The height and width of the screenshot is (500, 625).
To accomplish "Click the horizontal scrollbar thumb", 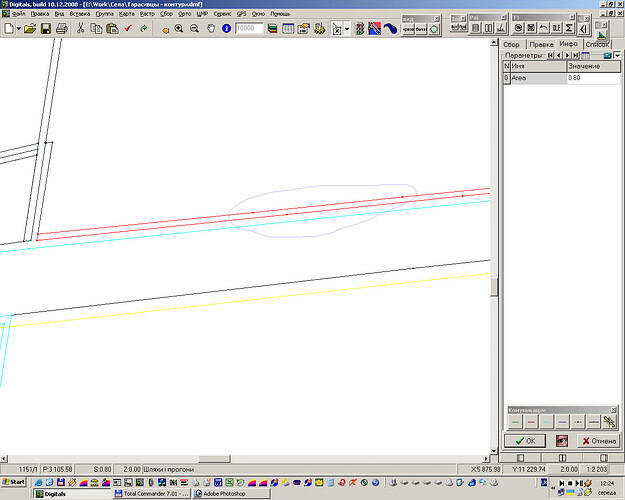I will click(214, 459).
